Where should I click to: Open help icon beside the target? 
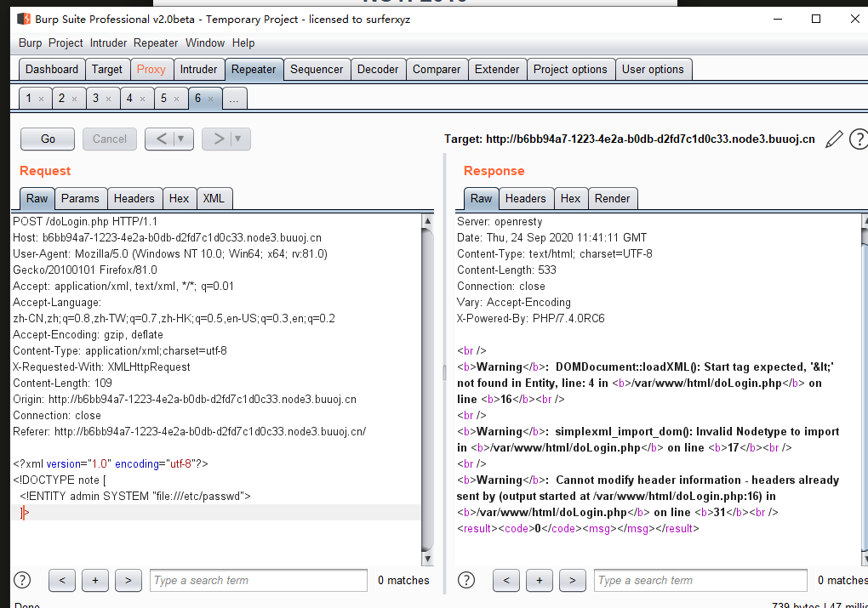(x=859, y=139)
